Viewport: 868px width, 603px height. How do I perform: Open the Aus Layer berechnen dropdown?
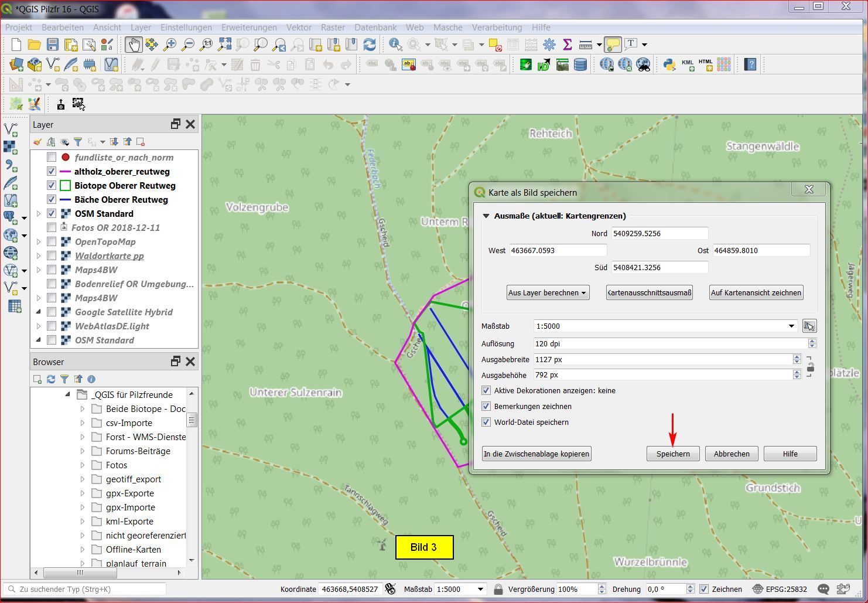coord(548,293)
